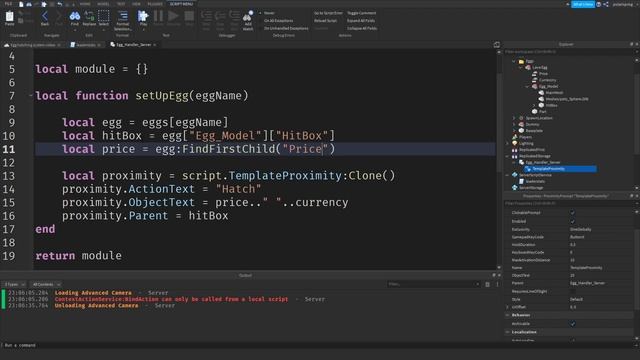This screenshot has height=360, width=640.
Task: Click the Explorer panel undock icon
Action: click(631, 44)
